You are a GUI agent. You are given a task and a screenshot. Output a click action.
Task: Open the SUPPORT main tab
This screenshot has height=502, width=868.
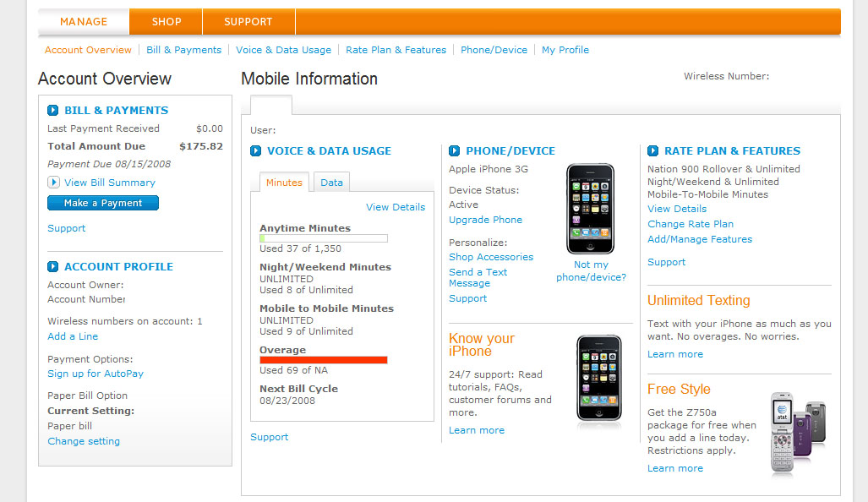248,22
